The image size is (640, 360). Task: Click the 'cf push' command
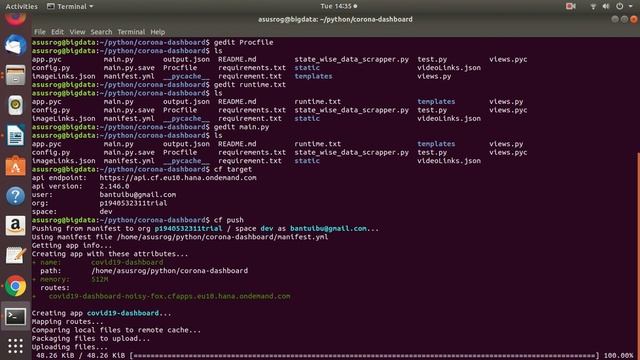[229, 220]
